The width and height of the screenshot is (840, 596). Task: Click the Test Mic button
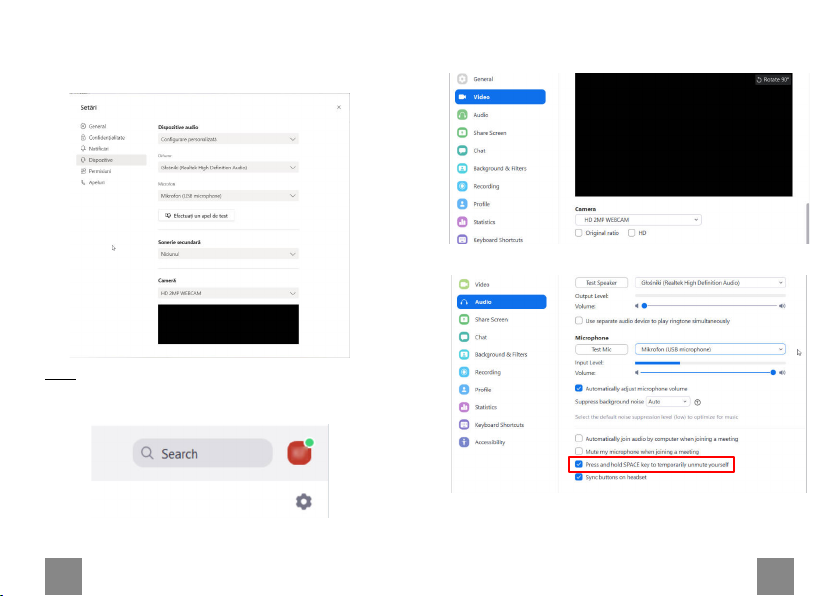tap(601, 349)
